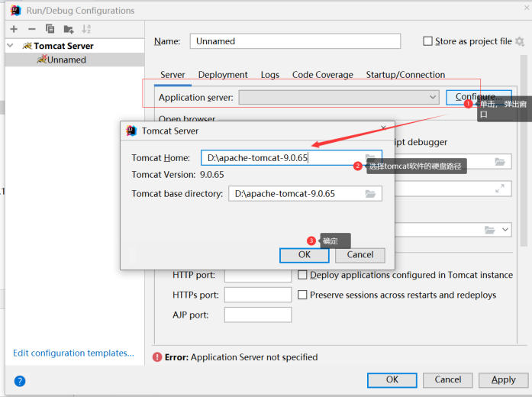Screen dimensions: 532x397
Task: Switch to the Server tab
Action: pyautogui.click(x=172, y=75)
